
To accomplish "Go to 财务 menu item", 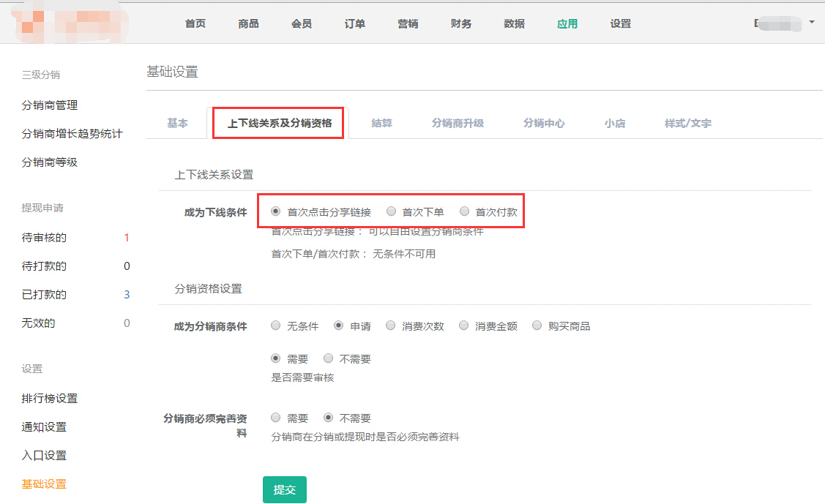I will point(461,23).
